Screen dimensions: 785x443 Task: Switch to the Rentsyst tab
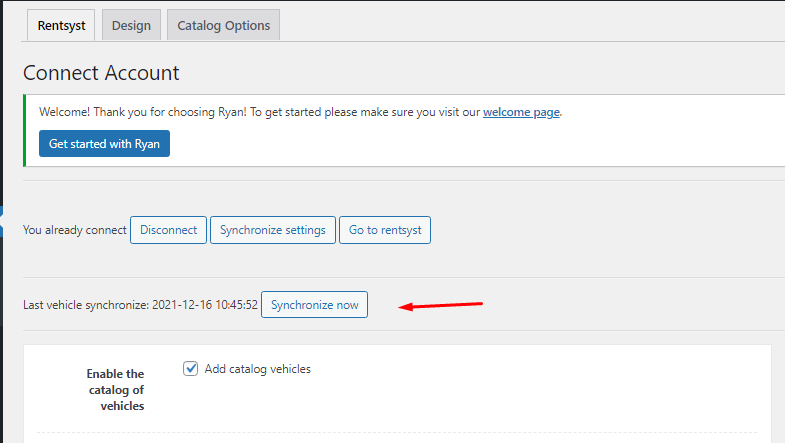[x=59, y=26]
